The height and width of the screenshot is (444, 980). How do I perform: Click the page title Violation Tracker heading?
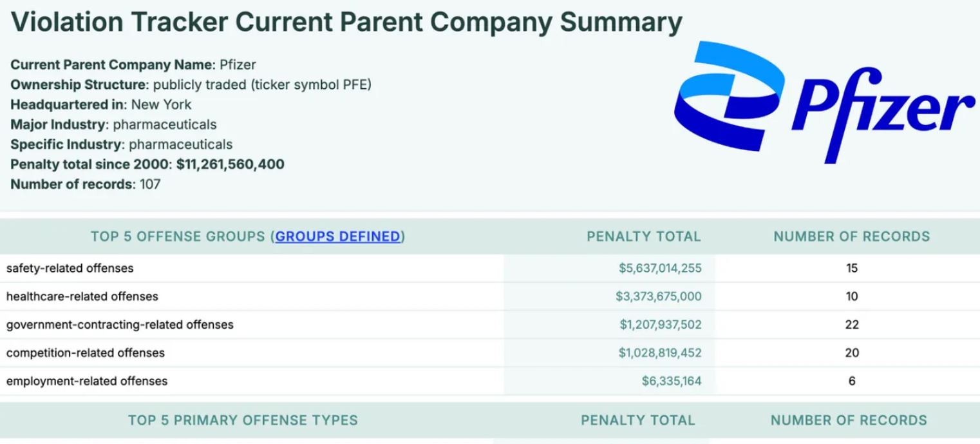point(347,24)
